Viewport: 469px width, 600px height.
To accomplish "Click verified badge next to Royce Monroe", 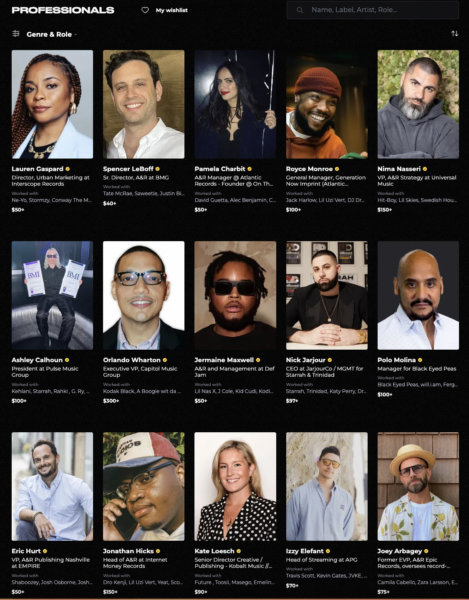I will coord(337,169).
